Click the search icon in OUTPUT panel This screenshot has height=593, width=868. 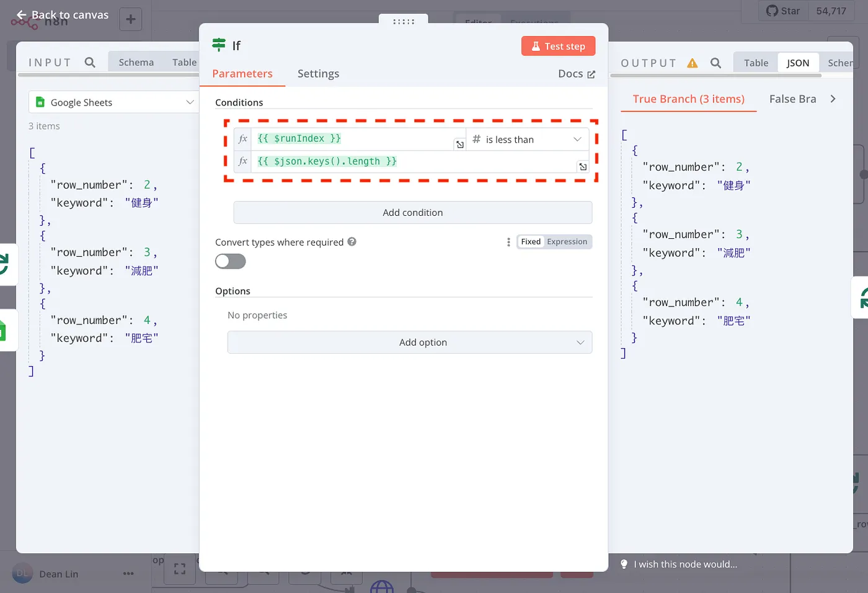pyautogui.click(x=715, y=63)
